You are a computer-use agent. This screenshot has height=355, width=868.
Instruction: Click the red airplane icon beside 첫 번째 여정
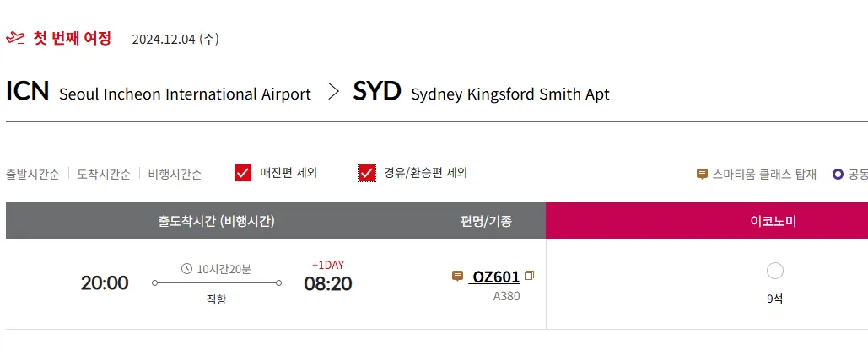[x=16, y=38]
